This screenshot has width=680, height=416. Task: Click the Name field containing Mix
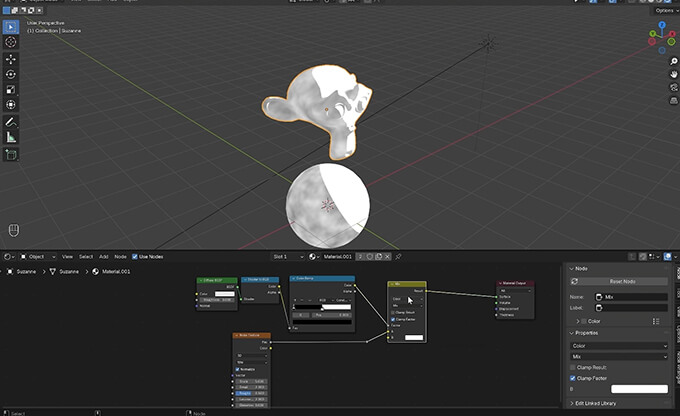click(x=631, y=297)
